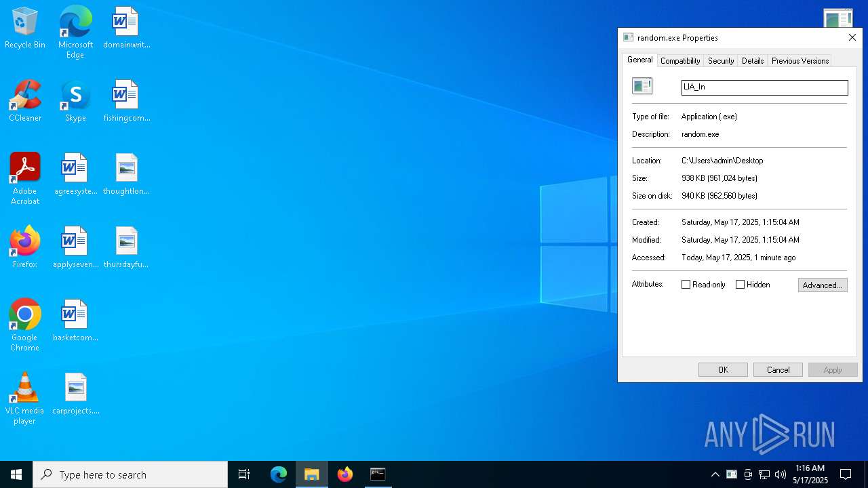This screenshot has height=488, width=868.
Task: Select the Skype desktop shortcut
Action: coord(75,102)
